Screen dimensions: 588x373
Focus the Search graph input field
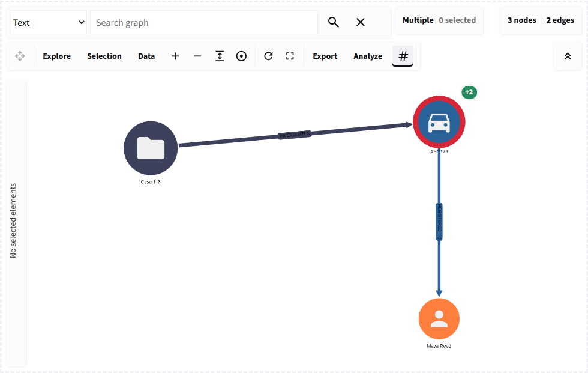(x=203, y=22)
